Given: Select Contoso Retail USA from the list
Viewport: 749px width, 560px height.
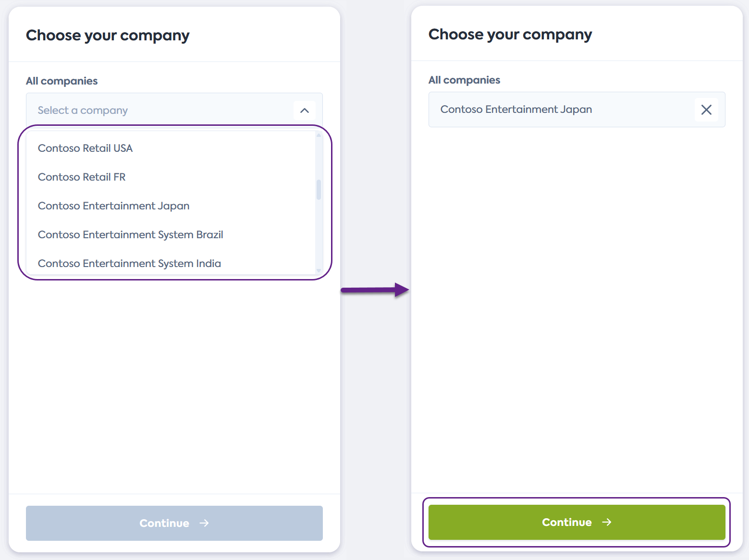Looking at the screenshot, I should click(85, 148).
